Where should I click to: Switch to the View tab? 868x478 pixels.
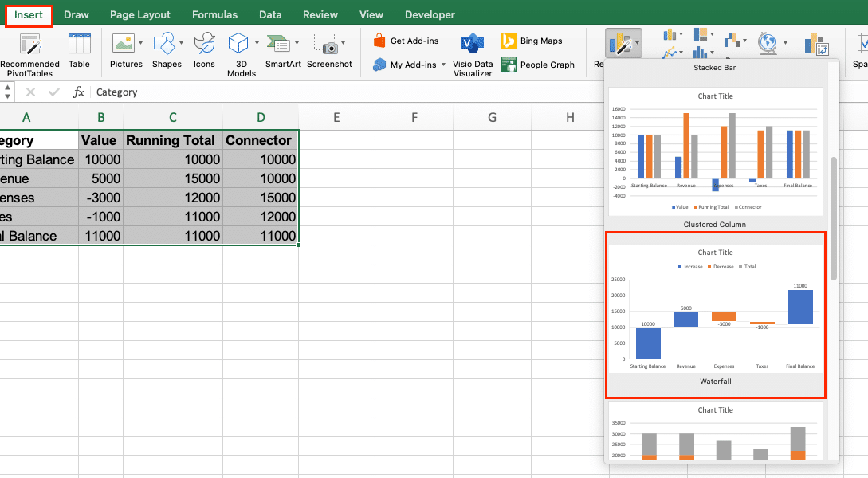click(x=371, y=15)
